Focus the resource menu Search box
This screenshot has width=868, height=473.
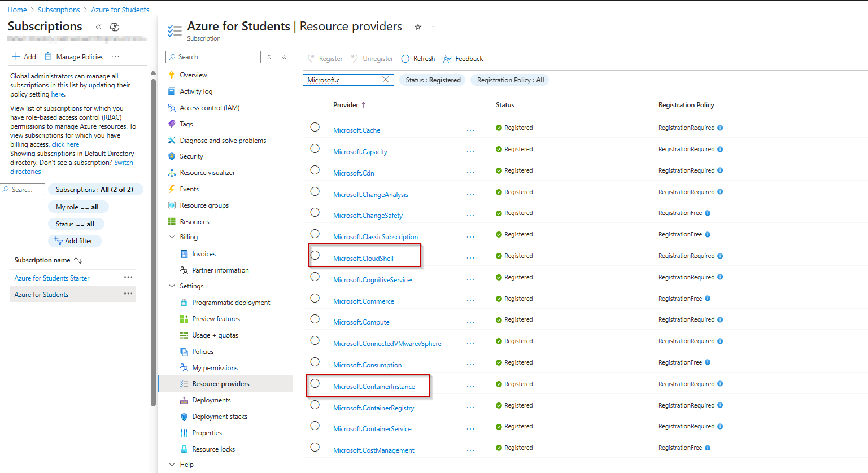(x=213, y=57)
